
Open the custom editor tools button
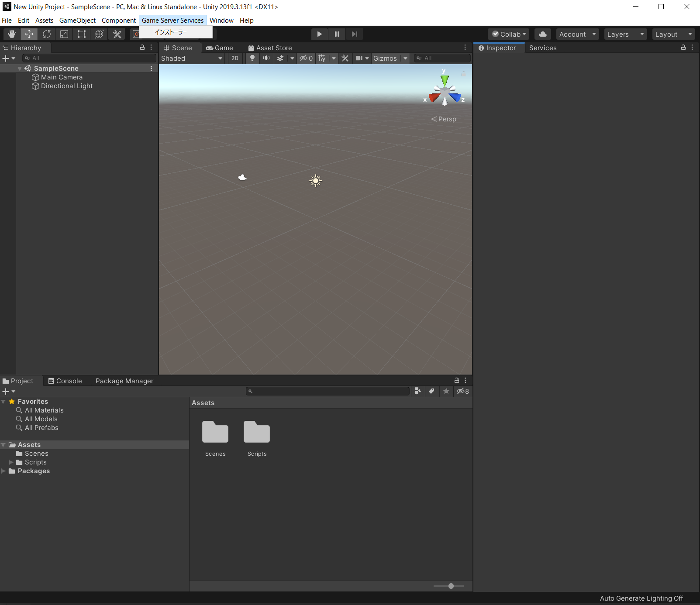(x=117, y=34)
